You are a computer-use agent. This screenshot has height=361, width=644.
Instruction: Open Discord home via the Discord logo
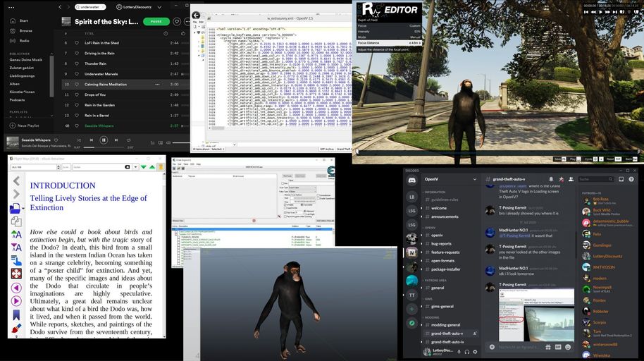[411, 180]
